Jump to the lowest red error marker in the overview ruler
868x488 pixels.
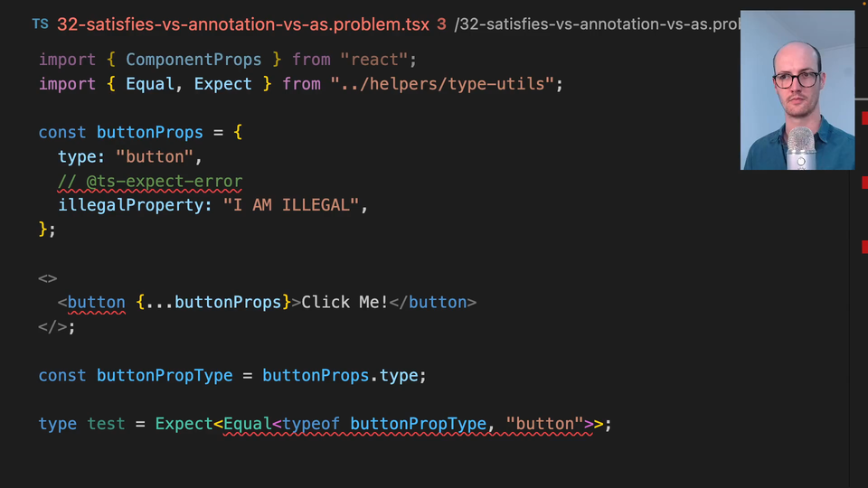863,246
